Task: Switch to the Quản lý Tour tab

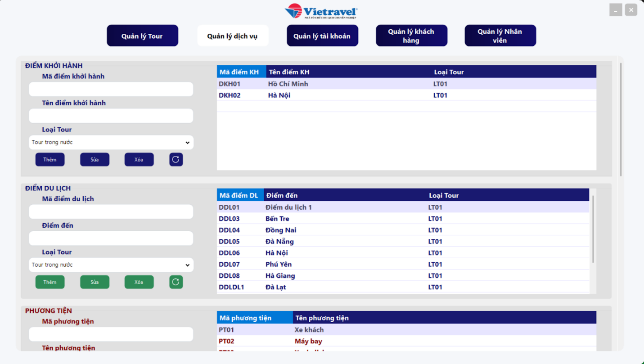Action: (142, 36)
